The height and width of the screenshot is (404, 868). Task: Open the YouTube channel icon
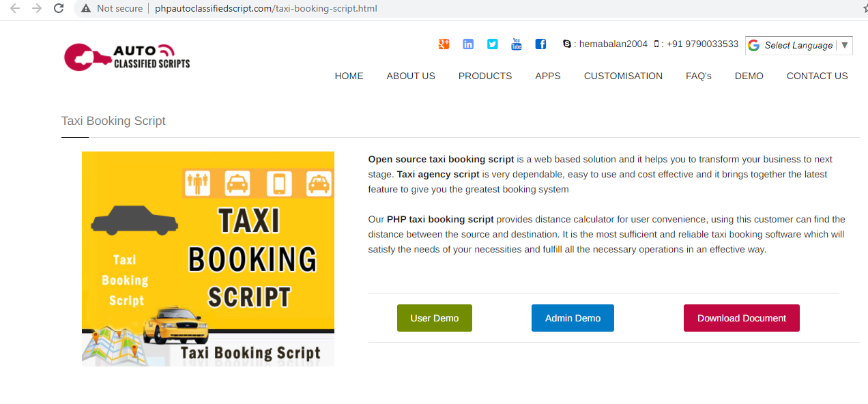coord(517,44)
